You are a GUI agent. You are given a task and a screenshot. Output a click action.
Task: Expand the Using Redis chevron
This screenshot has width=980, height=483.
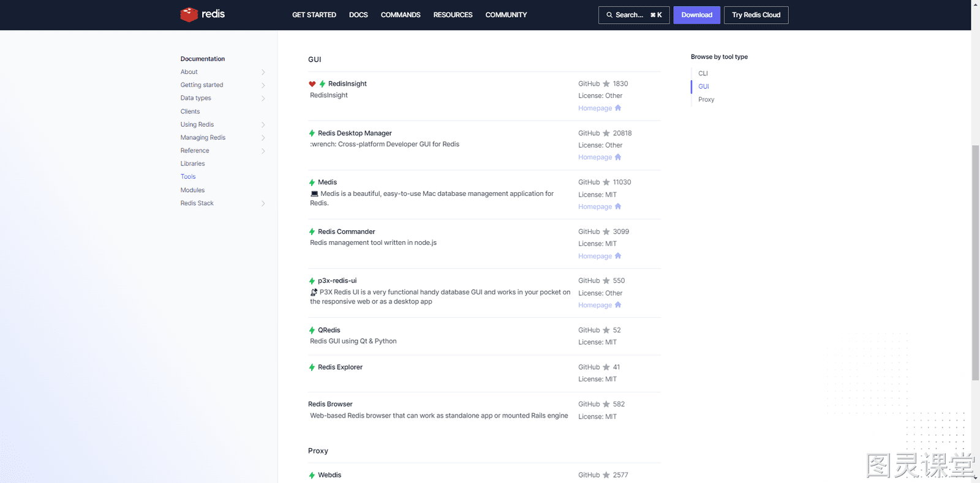263,125
